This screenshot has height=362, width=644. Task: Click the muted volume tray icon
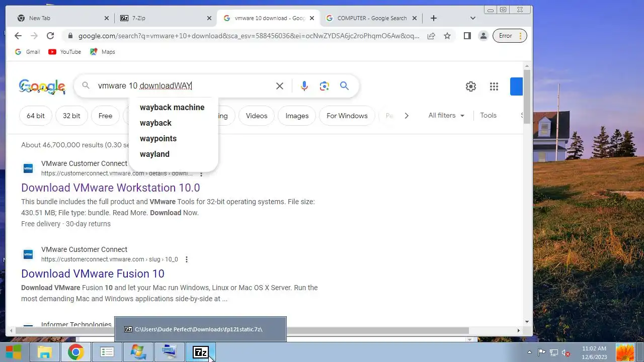point(566,352)
